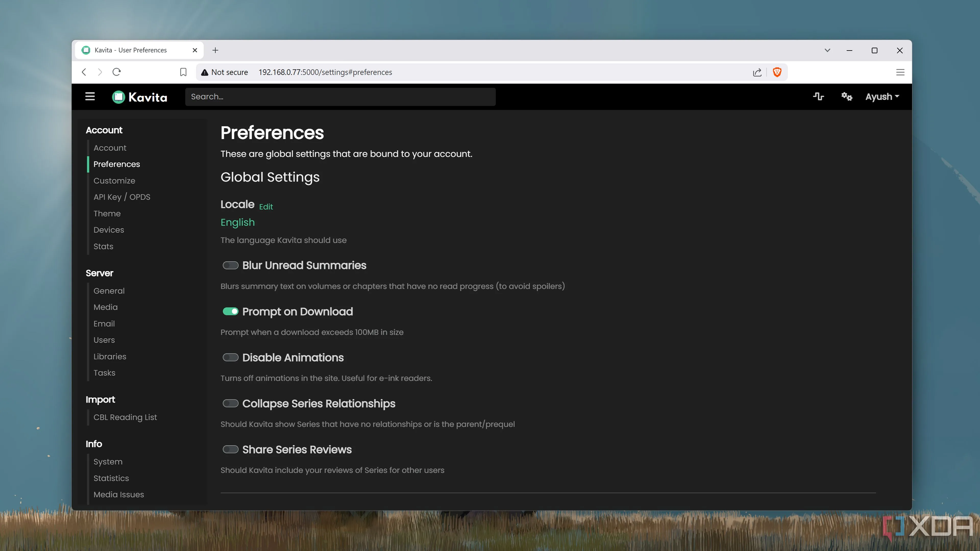Select Libraries under Server section

[109, 357]
